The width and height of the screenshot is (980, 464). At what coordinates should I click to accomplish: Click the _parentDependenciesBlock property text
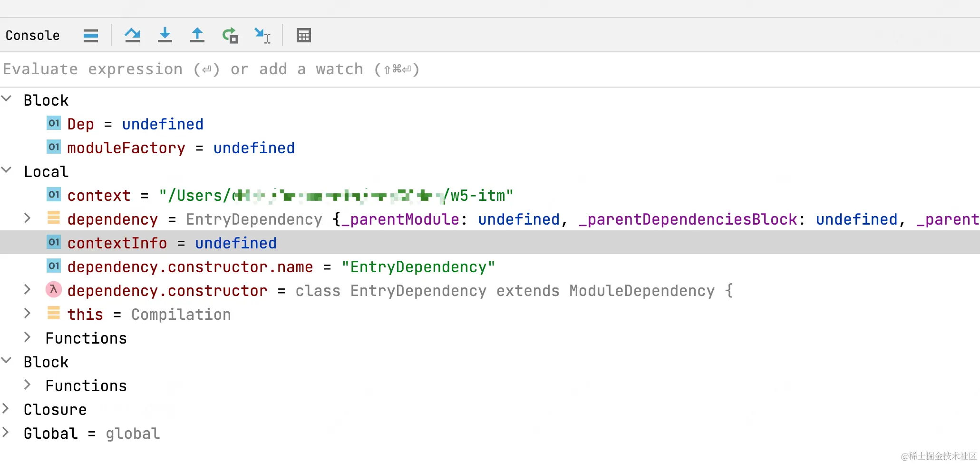point(688,219)
